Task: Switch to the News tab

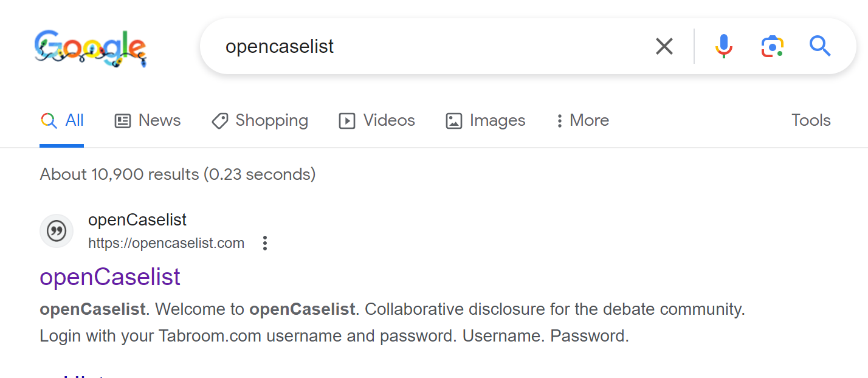Action: pyautogui.click(x=148, y=120)
